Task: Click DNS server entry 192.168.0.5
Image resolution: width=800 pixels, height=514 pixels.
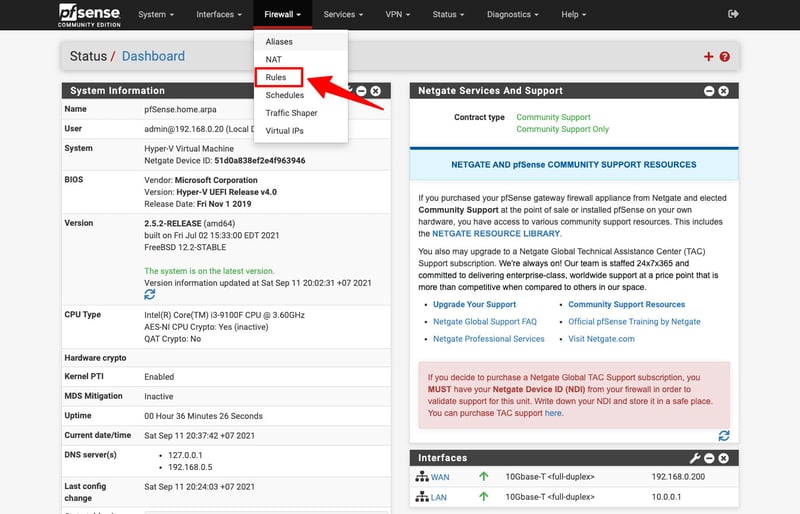Action: pos(190,467)
